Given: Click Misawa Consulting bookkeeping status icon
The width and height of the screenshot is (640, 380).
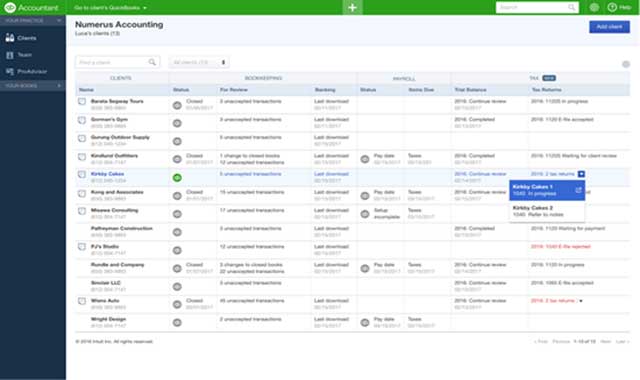Looking at the screenshot, I should 177,214.
